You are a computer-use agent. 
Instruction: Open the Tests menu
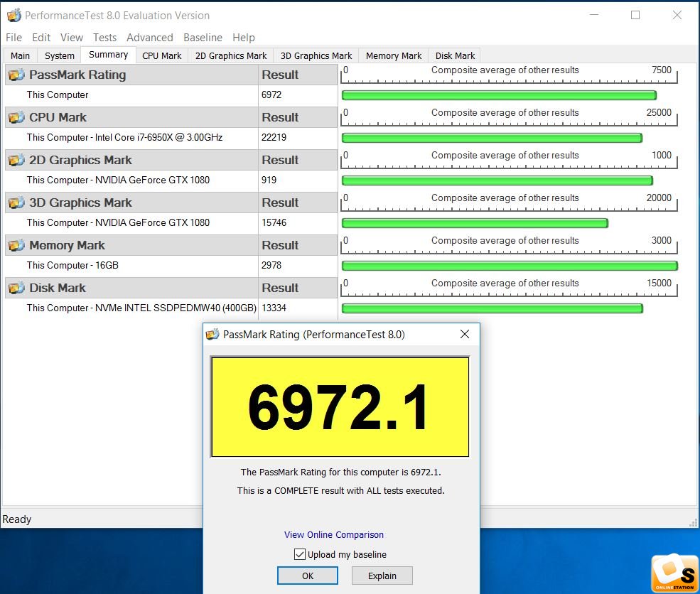(104, 38)
